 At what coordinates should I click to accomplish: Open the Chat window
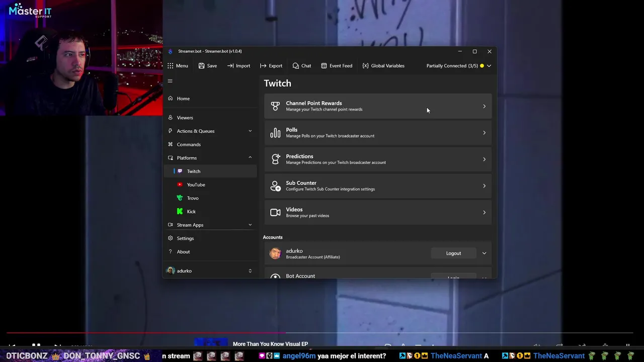point(302,66)
